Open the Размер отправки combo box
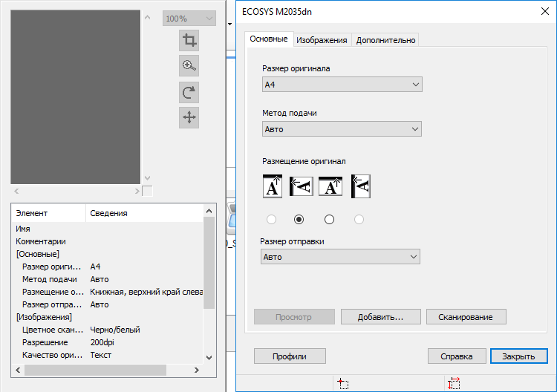Image resolution: width=557 pixels, height=392 pixels. (341, 257)
